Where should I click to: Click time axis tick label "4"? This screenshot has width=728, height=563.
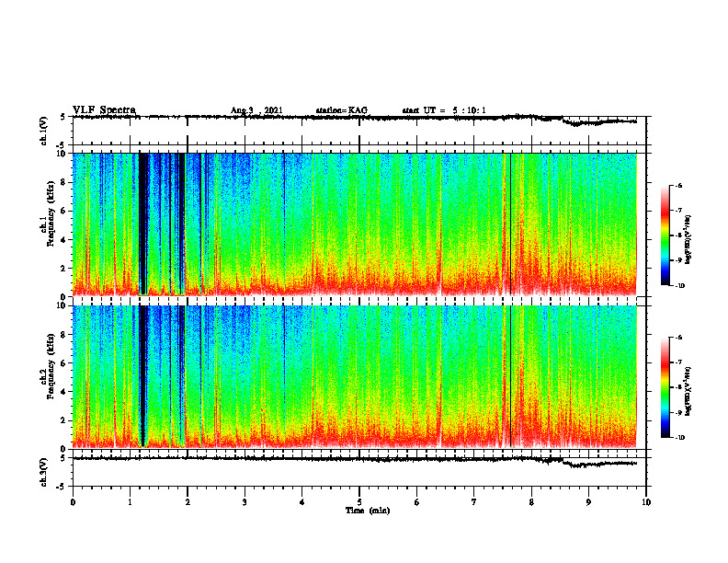click(302, 502)
